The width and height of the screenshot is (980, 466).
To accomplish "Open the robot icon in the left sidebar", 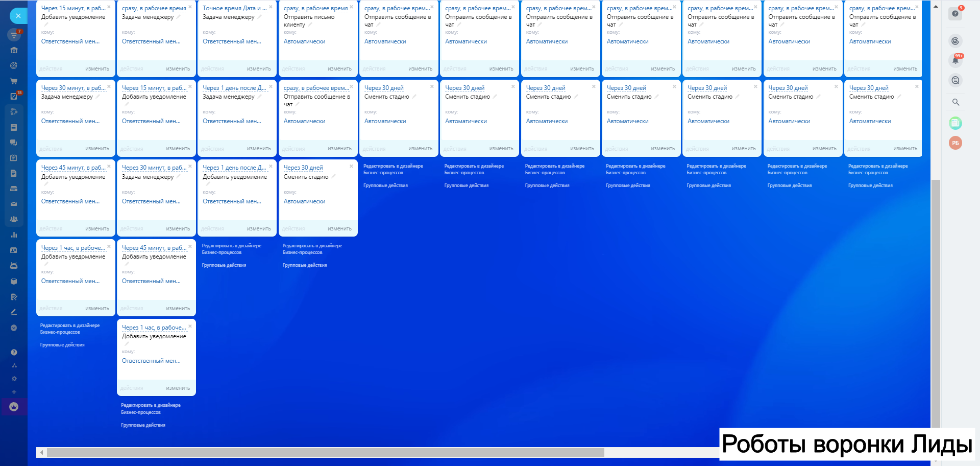I will tap(14, 266).
